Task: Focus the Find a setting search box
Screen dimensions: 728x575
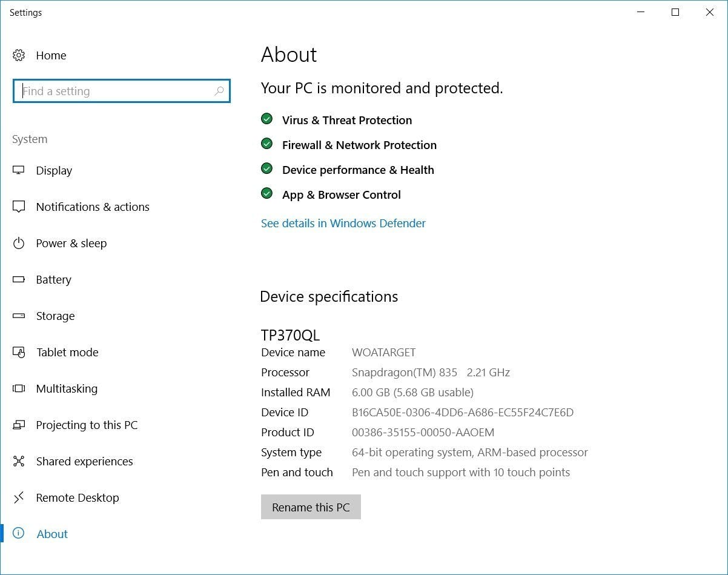Action: tap(115, 91)
